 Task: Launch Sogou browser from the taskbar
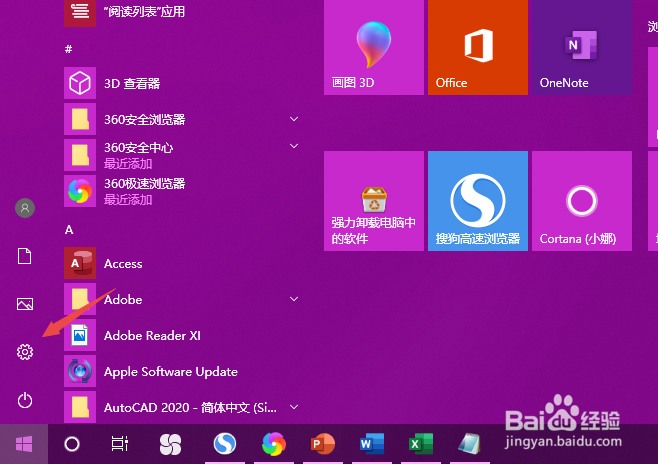point(225,443)
